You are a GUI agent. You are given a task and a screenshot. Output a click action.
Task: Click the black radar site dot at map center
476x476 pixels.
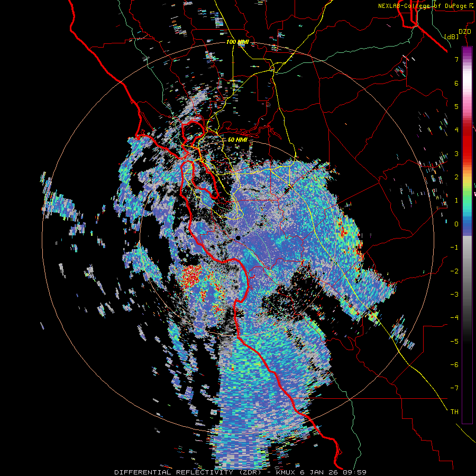point(239,238)
